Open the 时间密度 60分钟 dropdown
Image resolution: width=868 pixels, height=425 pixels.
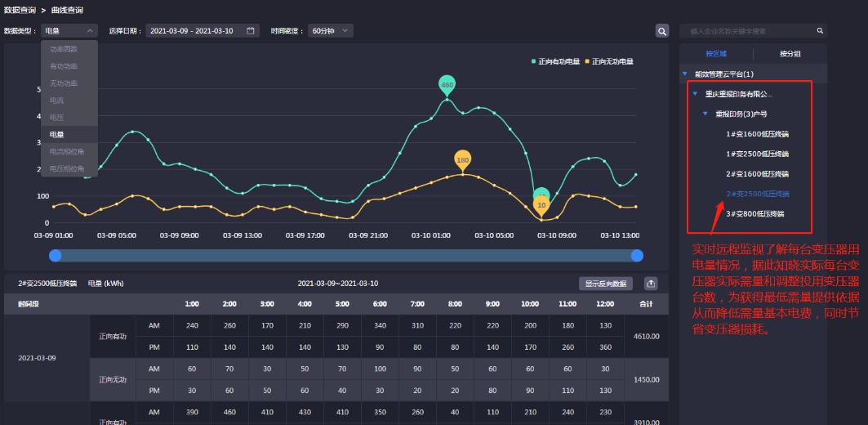(331, 31)
